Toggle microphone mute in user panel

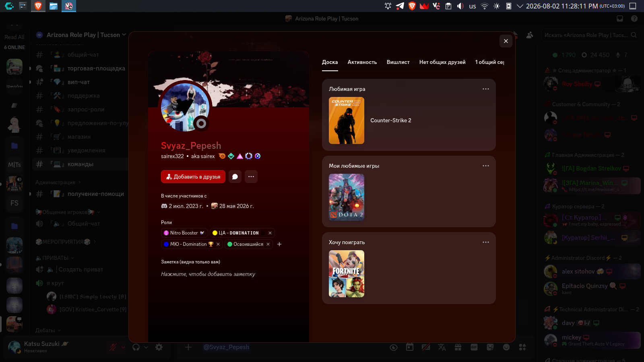[113, 347]
